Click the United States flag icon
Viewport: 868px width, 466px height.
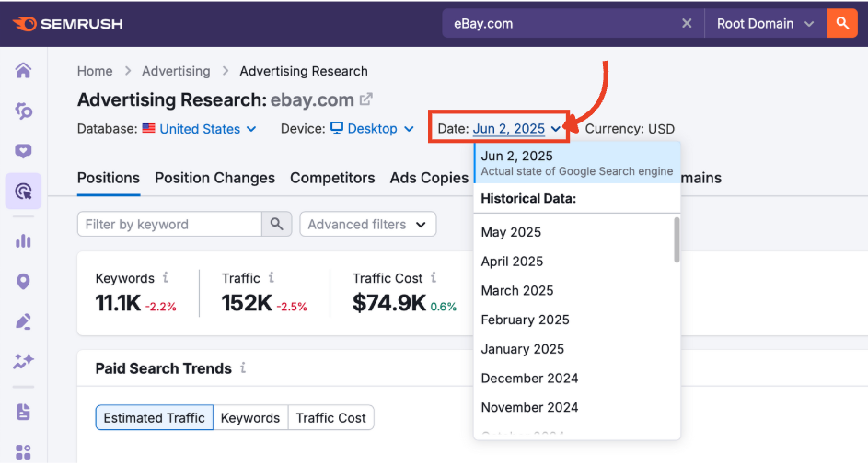click(148, 128)
